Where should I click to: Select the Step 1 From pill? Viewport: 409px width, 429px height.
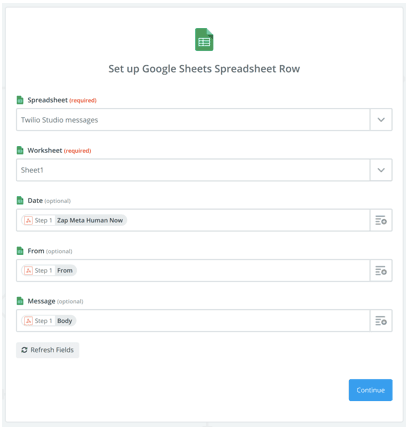(49, 271)
